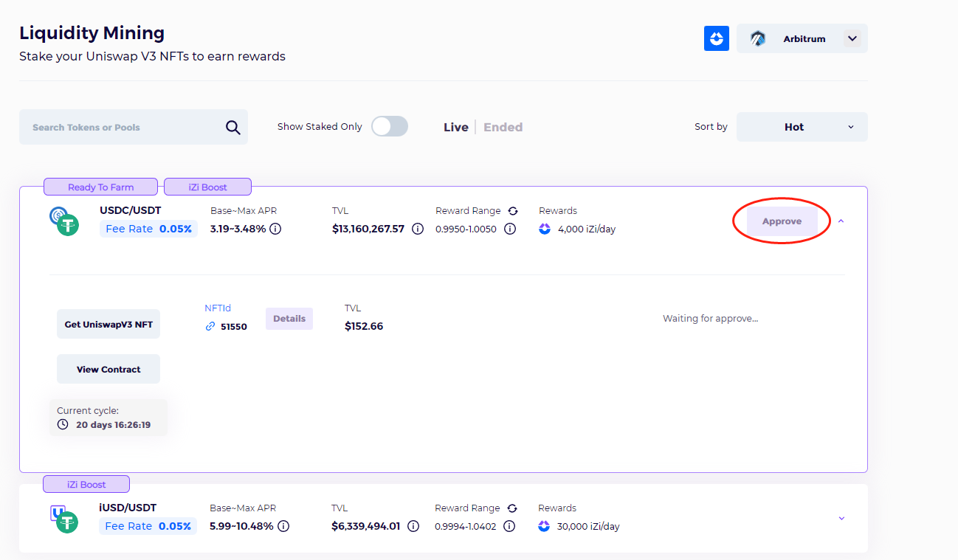The width and height of the screenshot is (958, 560).
Task: Click info icon beside $6,339,494.01 TVL
Action: 413,526
